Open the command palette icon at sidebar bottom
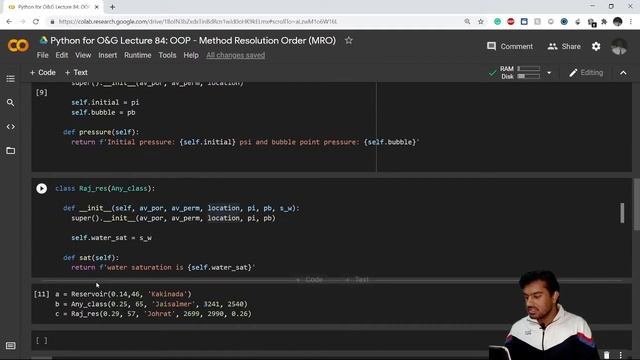The image size is (640, 360). pos(11,346)
